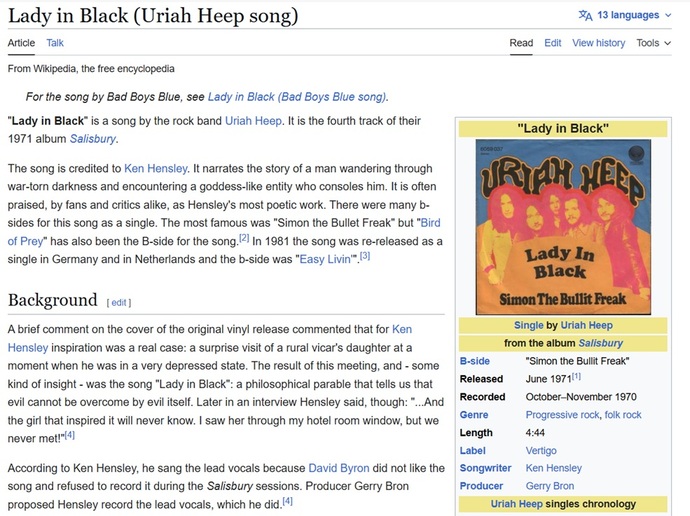Click the infobox length value '4:44'
Screen dimensions: 690x516
535,433
